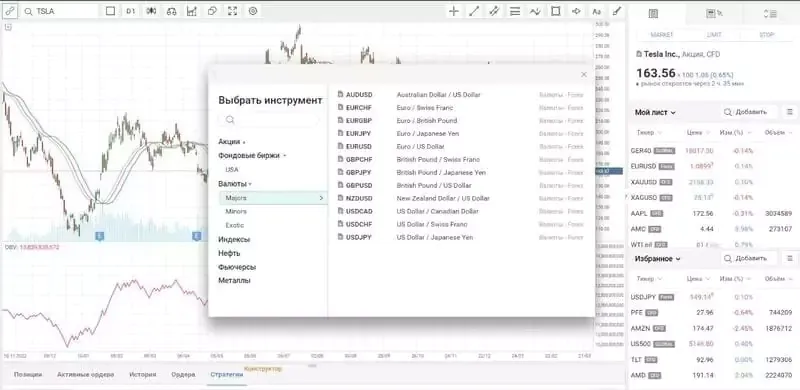This screenshot has height=390, width=800.
Task: Open hamburger menu of Избранное panel
Action: point(789,259)
